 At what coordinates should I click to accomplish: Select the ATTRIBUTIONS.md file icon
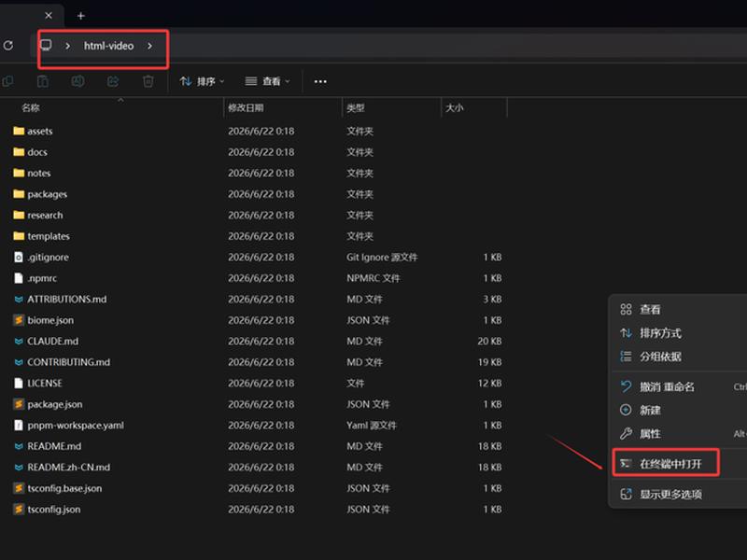tap(19, 299)
